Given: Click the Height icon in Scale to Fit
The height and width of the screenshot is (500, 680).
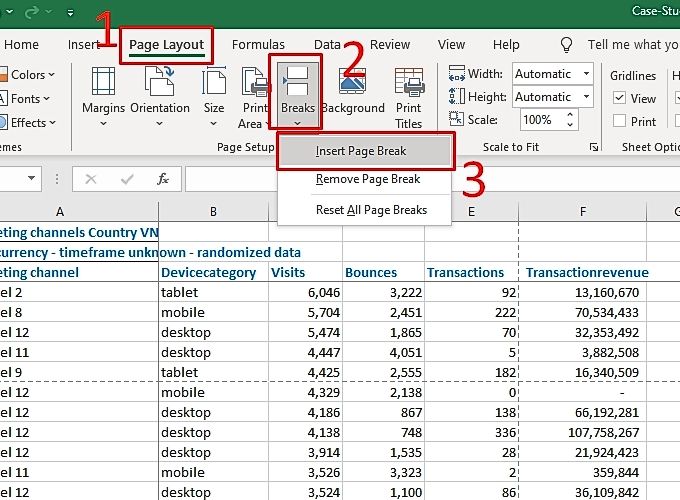Looking at the screenshot, I should coord(457,96).
